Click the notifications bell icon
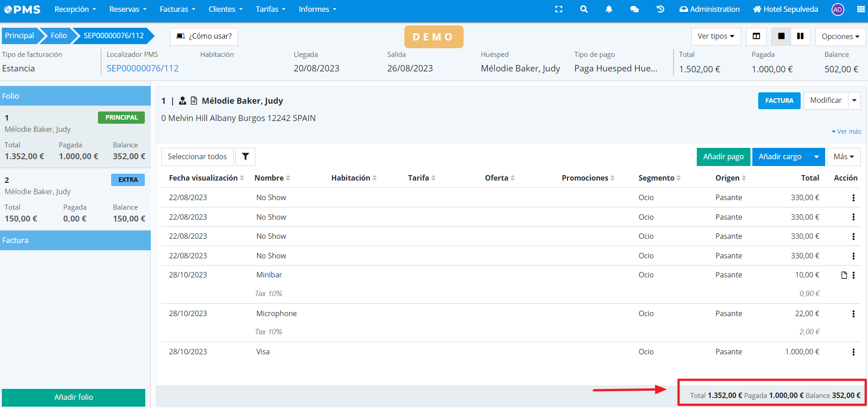 [x=609, y=9]
